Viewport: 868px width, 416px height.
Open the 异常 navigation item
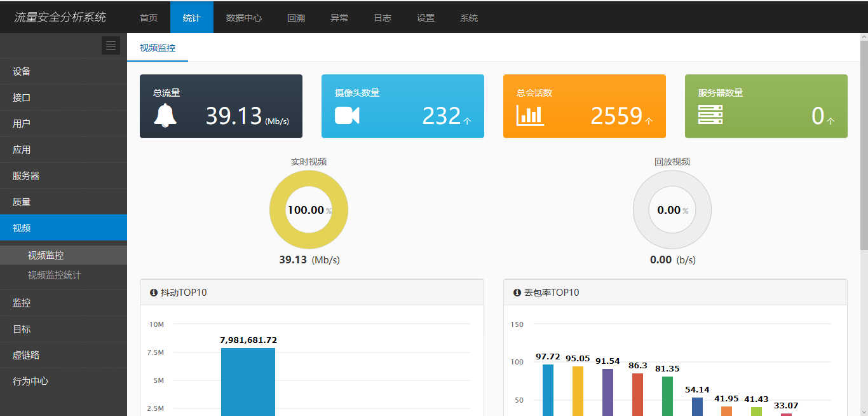[339, 18]
